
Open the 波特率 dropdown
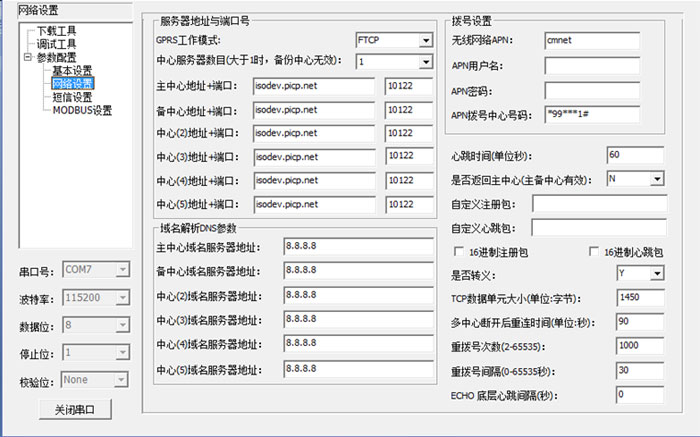pyautogui.click(x=122, y=298)
